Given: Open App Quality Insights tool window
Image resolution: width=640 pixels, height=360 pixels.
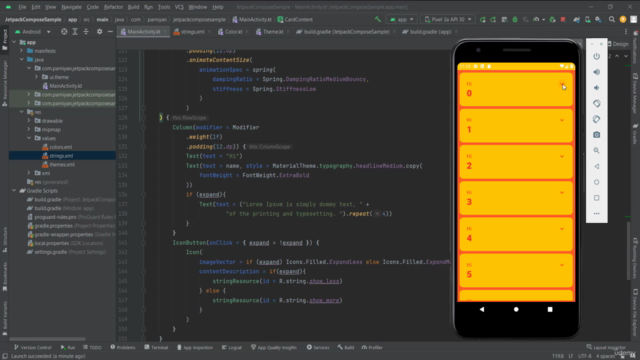Looking at the screenshot, I should pyautogui.click(x=274, y=347).
